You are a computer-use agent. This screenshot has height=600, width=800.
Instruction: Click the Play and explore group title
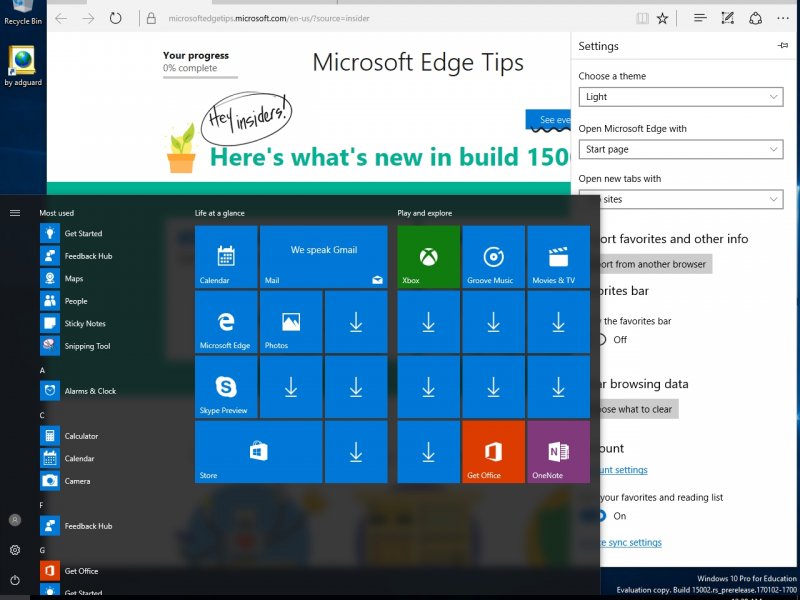pyautogui.click(x=424, y=213)
